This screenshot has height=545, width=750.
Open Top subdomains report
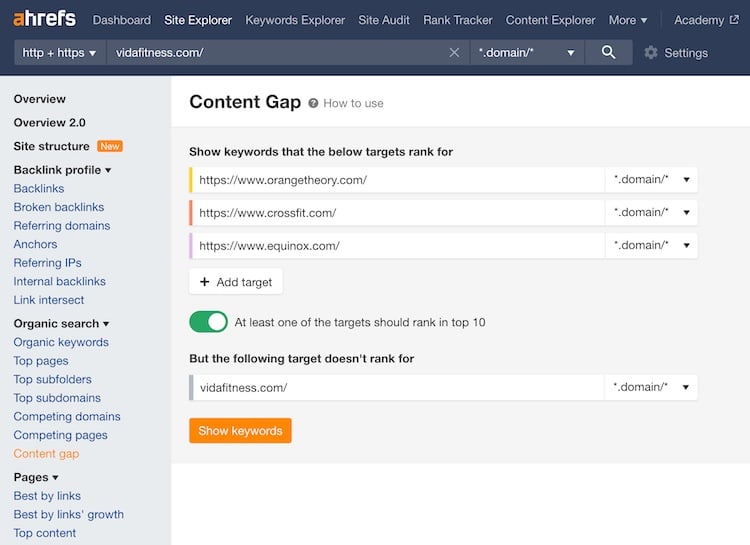(x=57, y=398)
